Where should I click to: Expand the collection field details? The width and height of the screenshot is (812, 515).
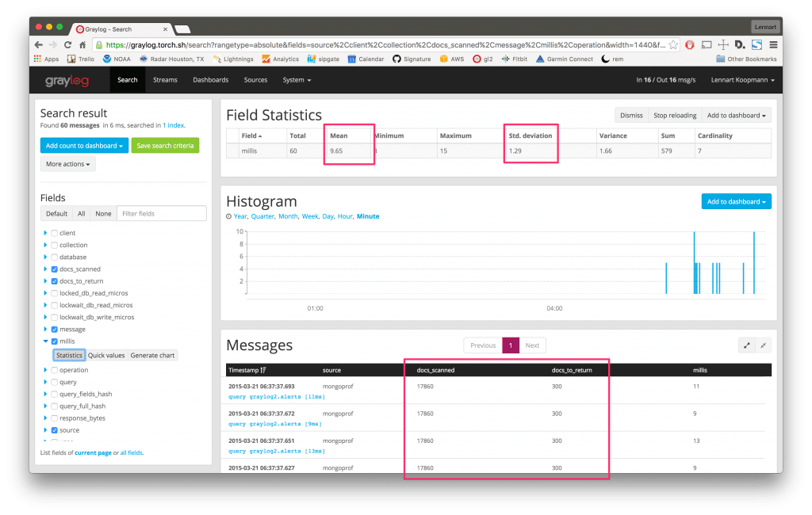click(x=45, y=246)
